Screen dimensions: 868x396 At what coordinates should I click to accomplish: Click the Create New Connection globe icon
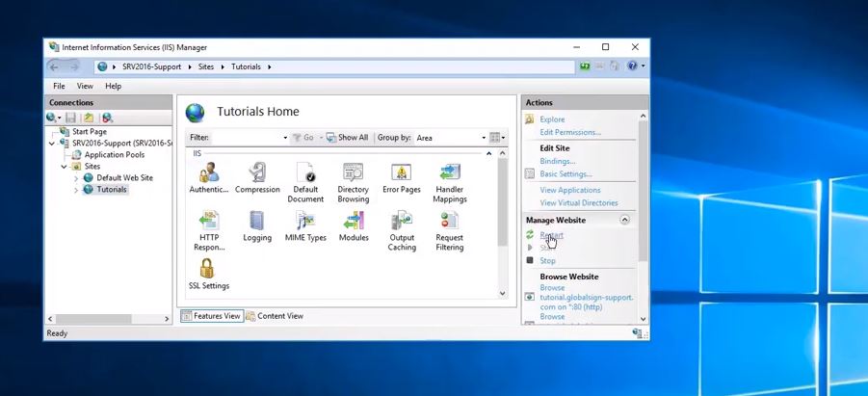[x=51, y=118]
